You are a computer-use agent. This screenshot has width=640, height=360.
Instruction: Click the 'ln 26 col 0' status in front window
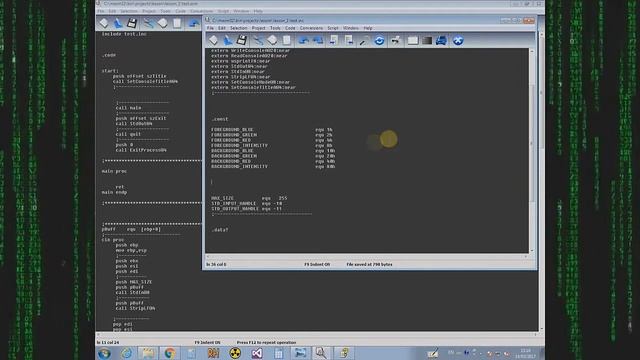[216, 264]
